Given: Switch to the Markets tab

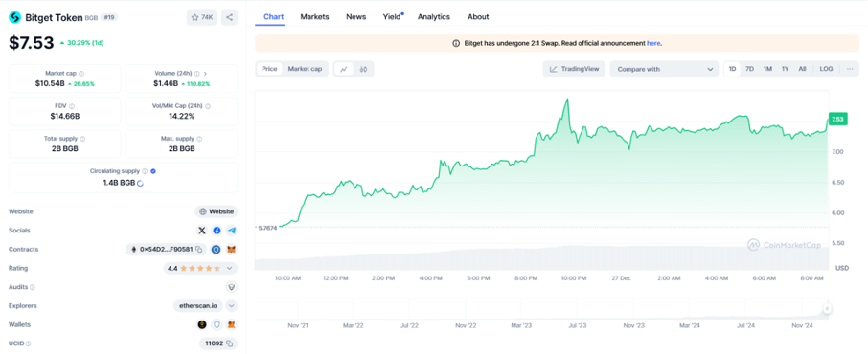Looking at the screenshot, I should click(x=314, y=17).
